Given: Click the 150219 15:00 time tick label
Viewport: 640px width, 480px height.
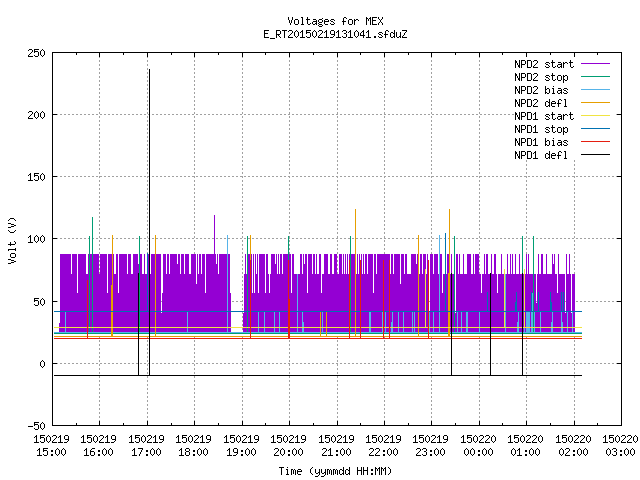Looking at the screenshot, I should point(51,446).
